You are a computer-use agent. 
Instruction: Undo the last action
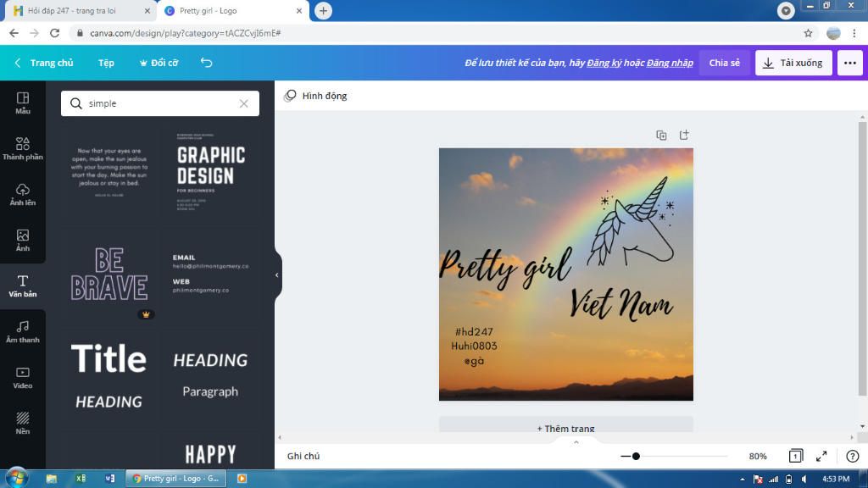point(207,63)
